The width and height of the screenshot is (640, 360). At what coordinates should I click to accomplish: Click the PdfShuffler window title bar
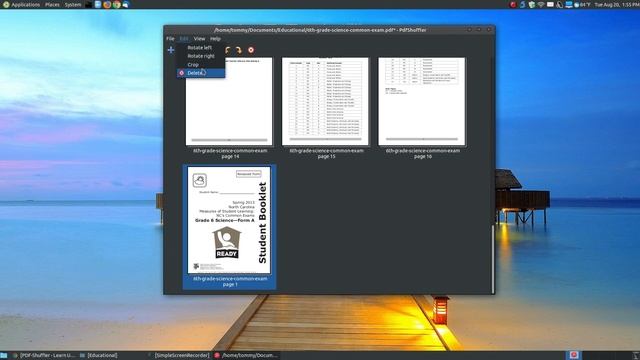[x=320, y=30]
